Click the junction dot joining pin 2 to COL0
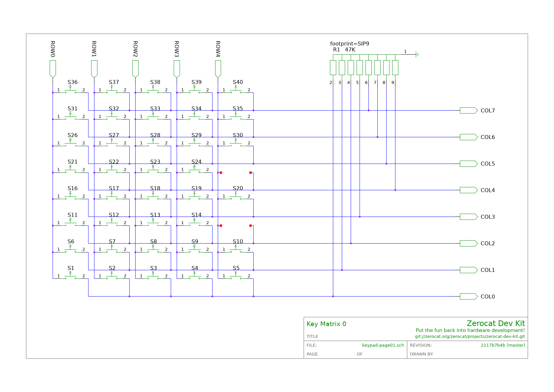Viewport: 554px width, 392px height. point(333,296)
